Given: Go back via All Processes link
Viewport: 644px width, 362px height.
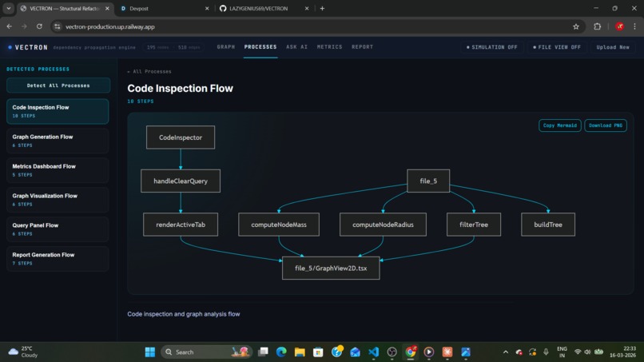Looking at the screenshot, I should coord(149,71).
